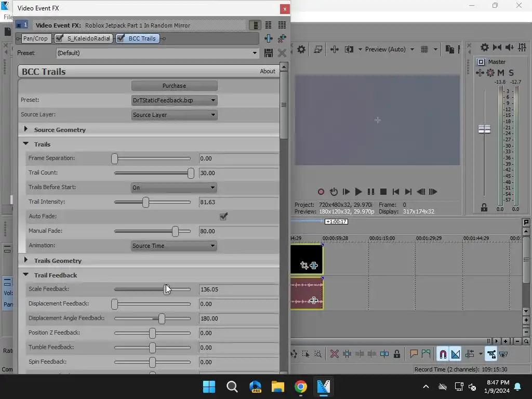The image size is (532, 399).
Task: Lock the Master fader channels padlock
Action: [484, 208]
